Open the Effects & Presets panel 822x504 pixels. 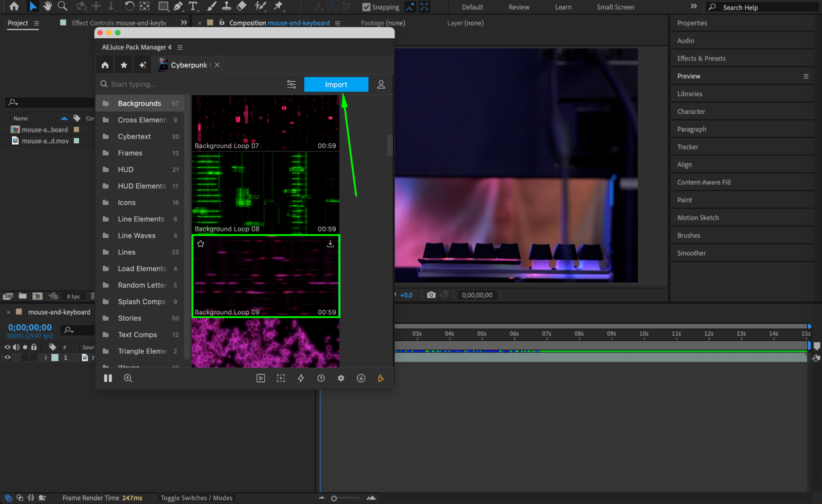701,58
